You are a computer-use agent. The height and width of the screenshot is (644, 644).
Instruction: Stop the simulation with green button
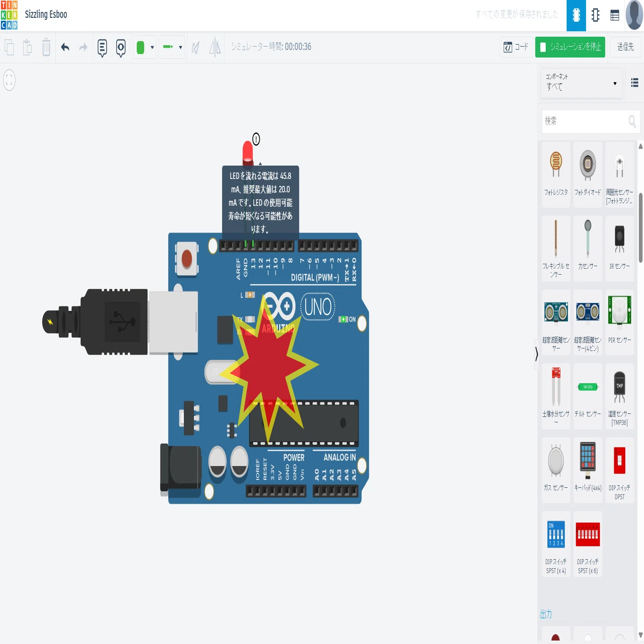pyautogui.click(x=570, y=47)
